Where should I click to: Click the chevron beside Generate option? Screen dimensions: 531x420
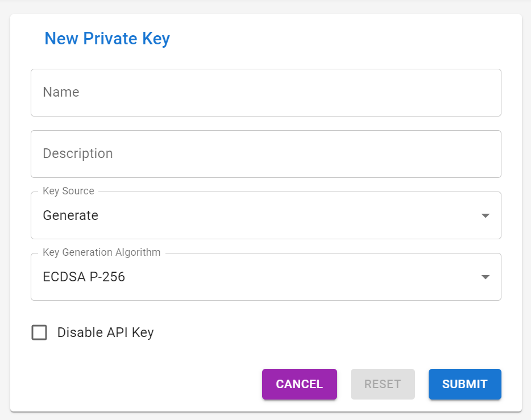(x=485, y=215)
